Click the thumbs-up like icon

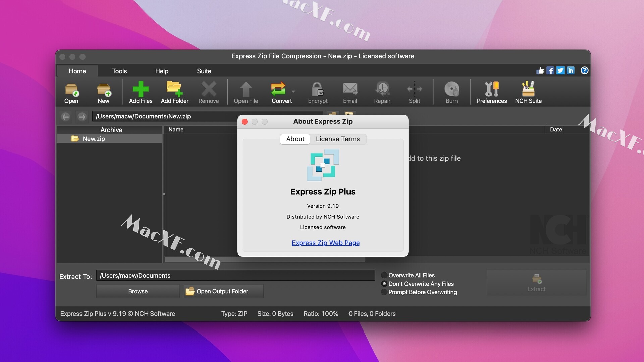540,70
